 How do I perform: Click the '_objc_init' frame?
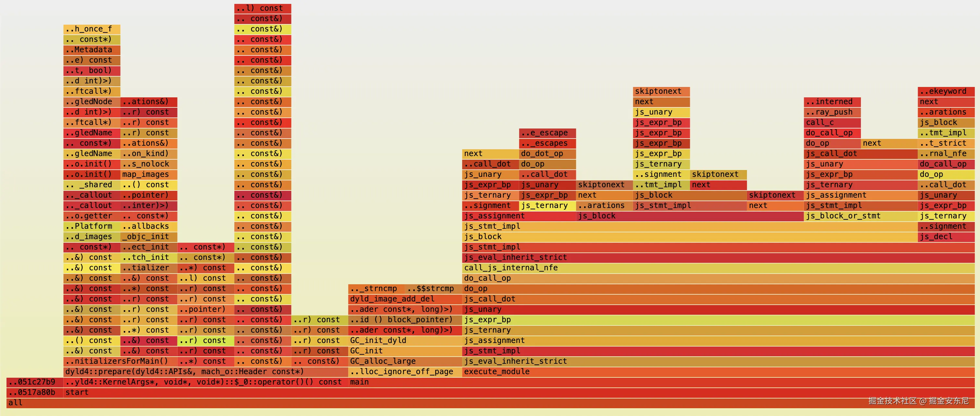149,237
